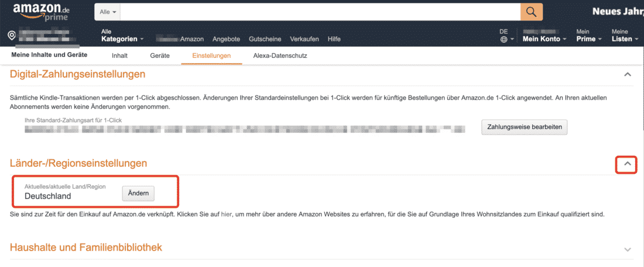Image resolution: width=644 pixels, height=267 pixels.
Task: Select the Einstellungen tab
Action: coord(211,56)
